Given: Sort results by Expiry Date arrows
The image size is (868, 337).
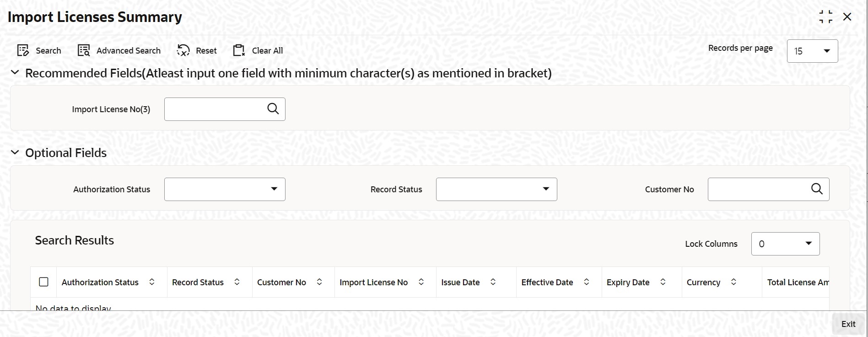Looking at the screenshot, I should tap(663, 282).
